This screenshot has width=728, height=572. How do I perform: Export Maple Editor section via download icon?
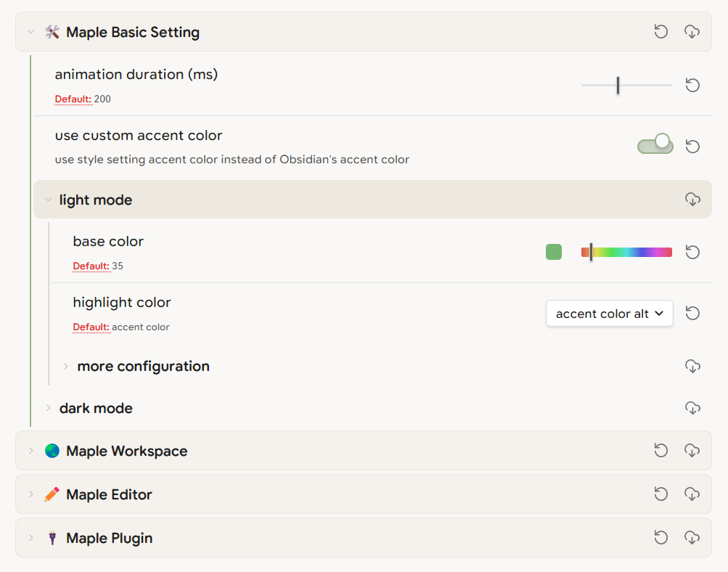[692, 494]
